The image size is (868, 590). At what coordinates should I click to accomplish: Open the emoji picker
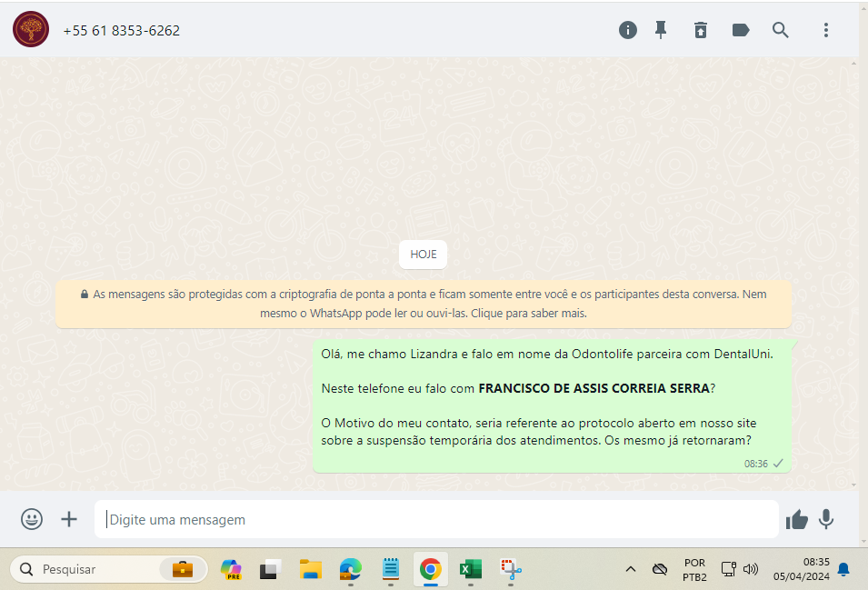point(32,519)
